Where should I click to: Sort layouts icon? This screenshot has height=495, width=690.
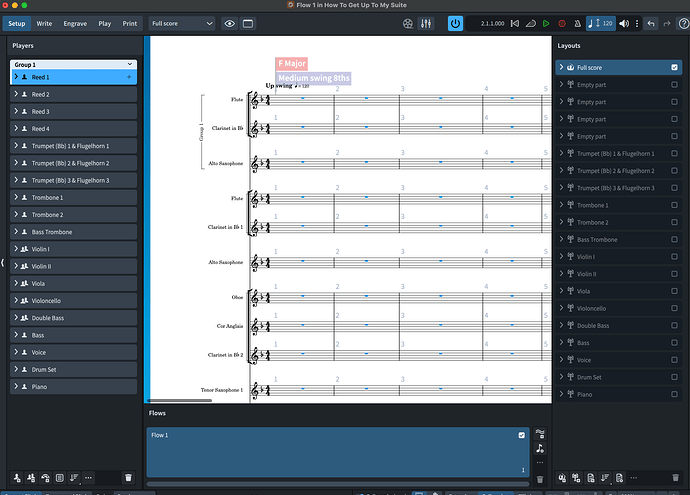[605, 477]
